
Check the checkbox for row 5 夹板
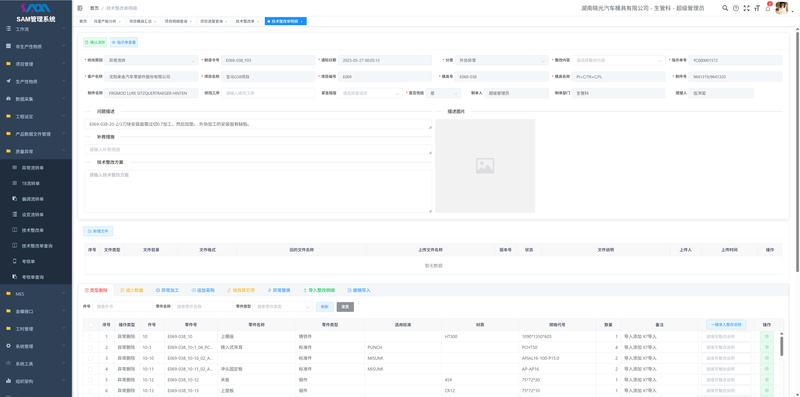tap(91, 380)
